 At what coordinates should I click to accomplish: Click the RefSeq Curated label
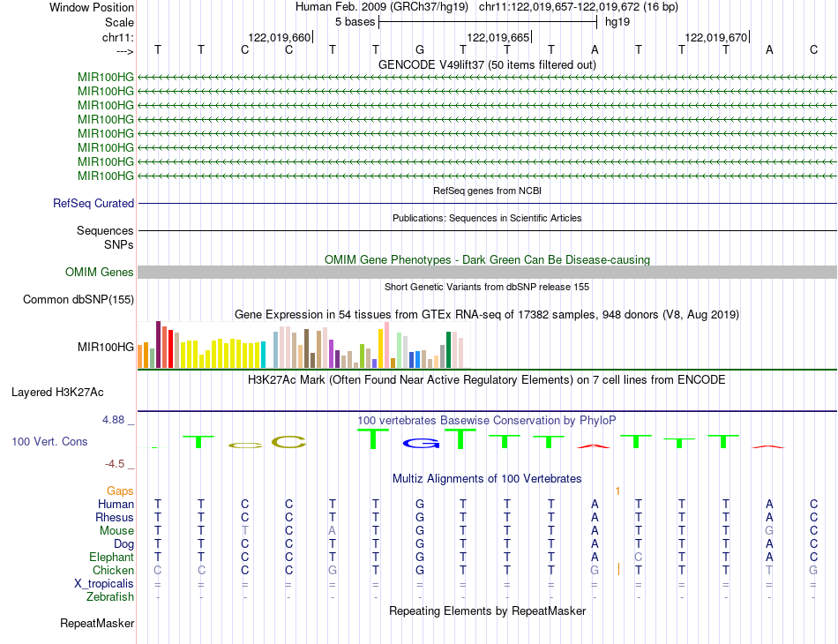pos(94,203)
